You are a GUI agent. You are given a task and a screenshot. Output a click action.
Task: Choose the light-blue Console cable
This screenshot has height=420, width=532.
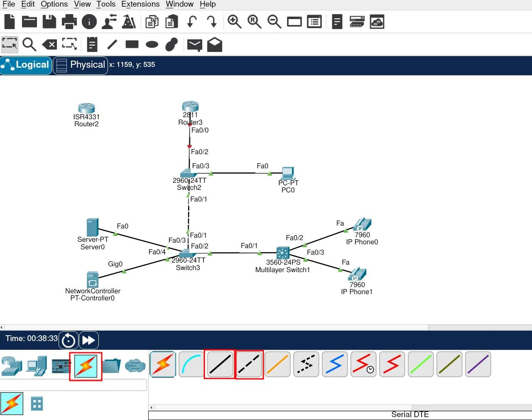(191, 364)
